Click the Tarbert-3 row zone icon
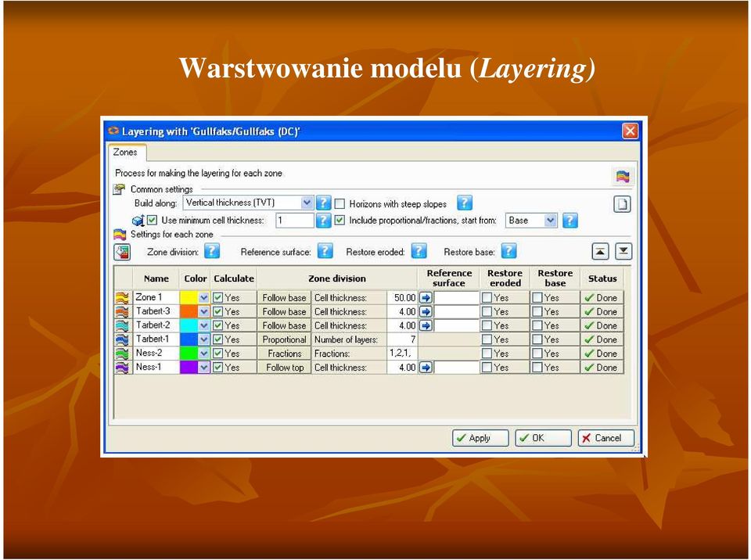 [123, 311]
